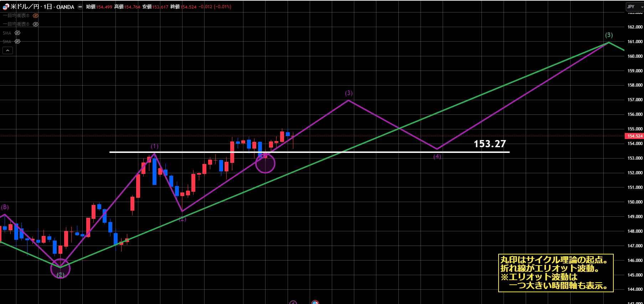Select the purple cycle circle near the 153.27 line
Image resolution: width=644 pixels, height=304 pixels.
pos(265,163)
